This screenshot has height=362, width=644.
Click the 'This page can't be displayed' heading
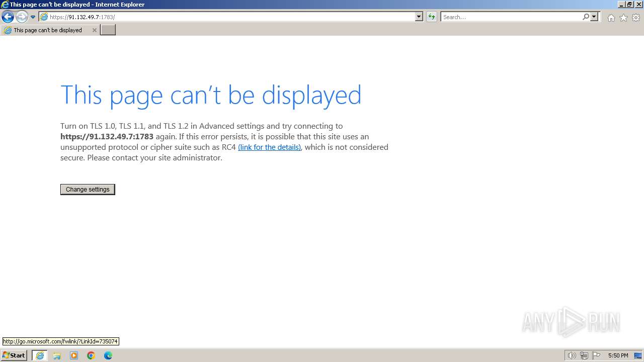[x=211, y=95]
